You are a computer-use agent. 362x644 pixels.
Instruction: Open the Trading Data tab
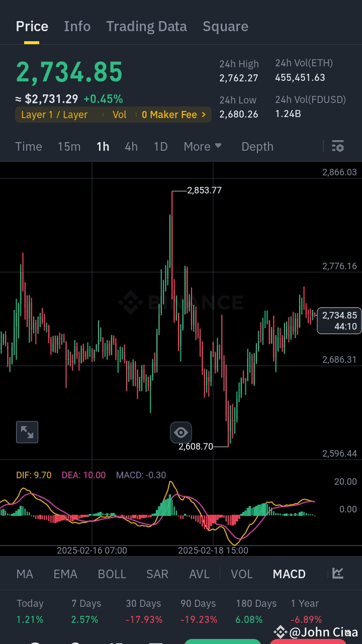click(x=146, y=26)
